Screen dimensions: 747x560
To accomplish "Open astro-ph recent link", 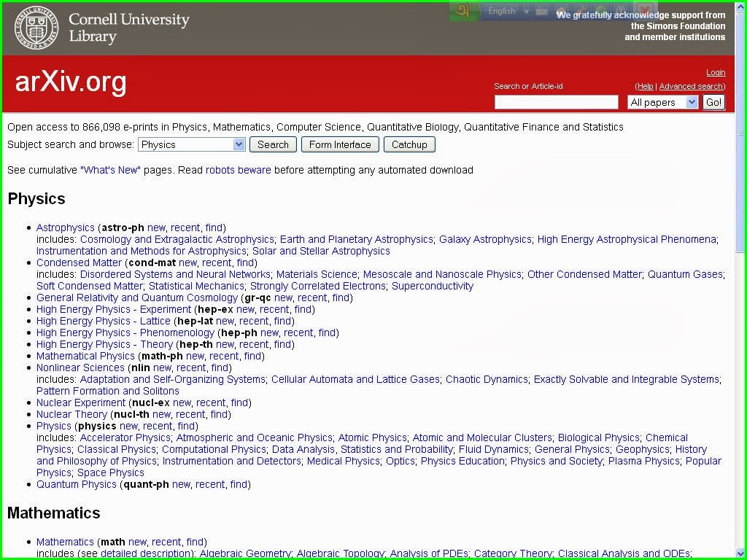I will [x=185, y=227].
